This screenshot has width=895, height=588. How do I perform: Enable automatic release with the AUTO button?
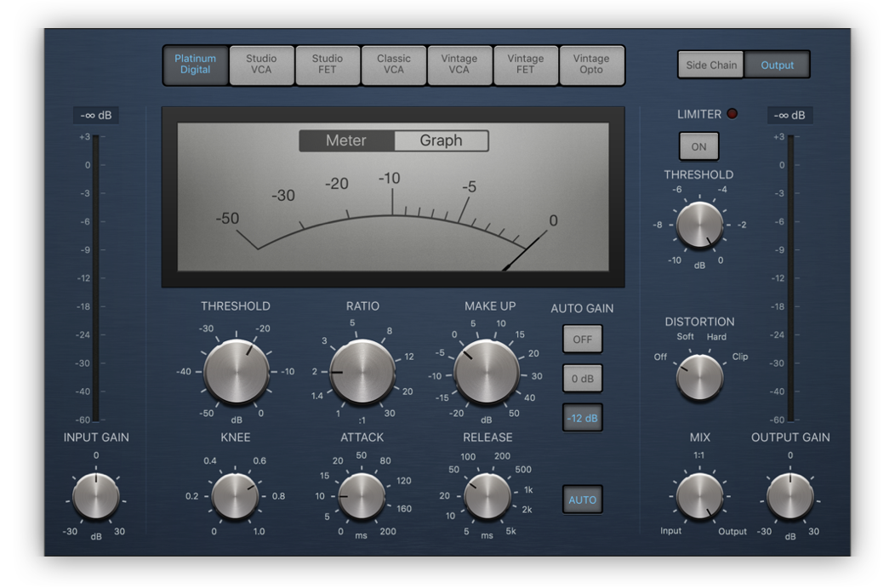[x=582, y=500]
